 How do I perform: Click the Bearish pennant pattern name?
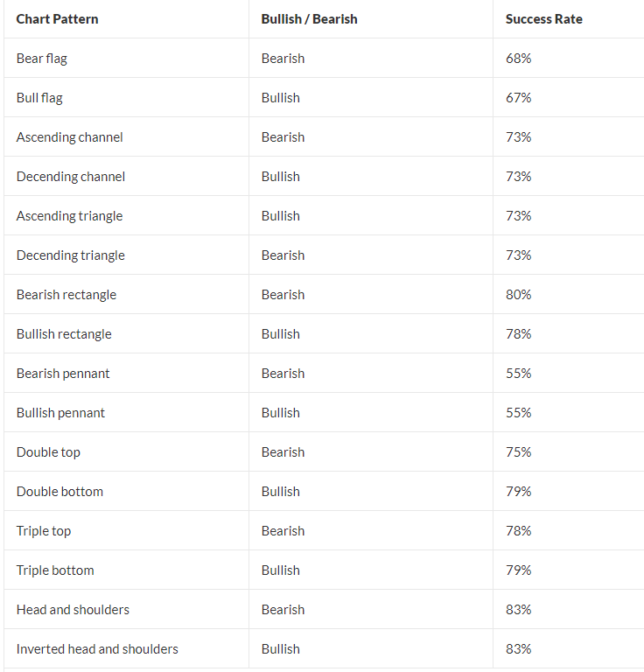coord(63,374)
